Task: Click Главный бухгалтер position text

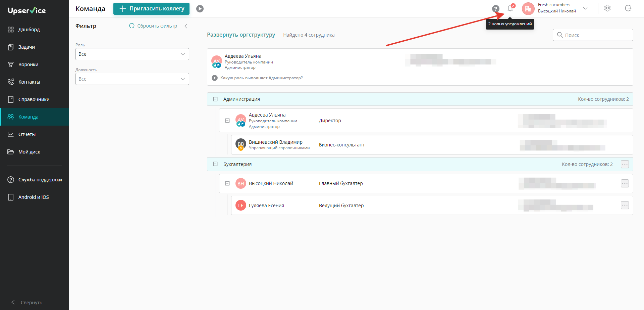Action: coord(341,183)
